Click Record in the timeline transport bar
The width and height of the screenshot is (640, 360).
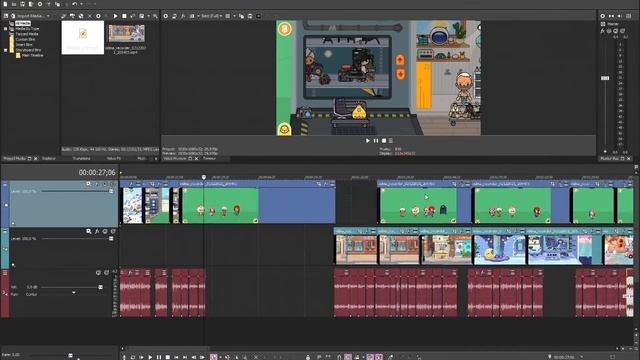(x=124, y=357)
